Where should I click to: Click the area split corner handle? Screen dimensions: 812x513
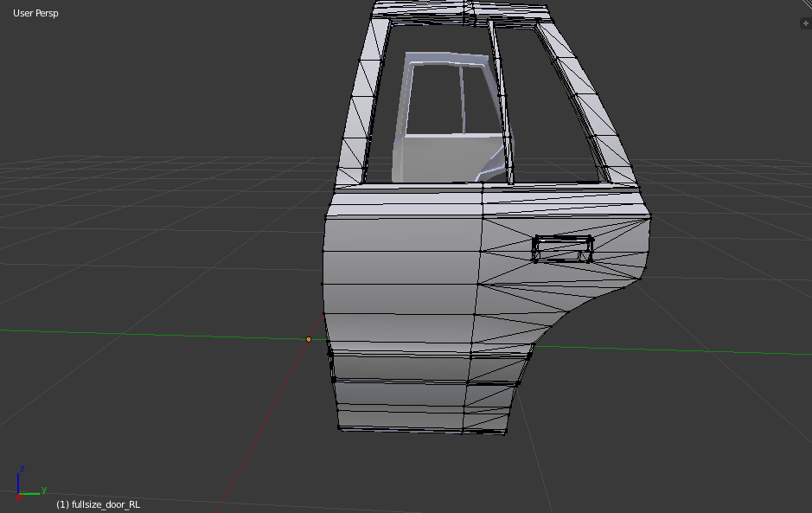[x=808, y=3]
